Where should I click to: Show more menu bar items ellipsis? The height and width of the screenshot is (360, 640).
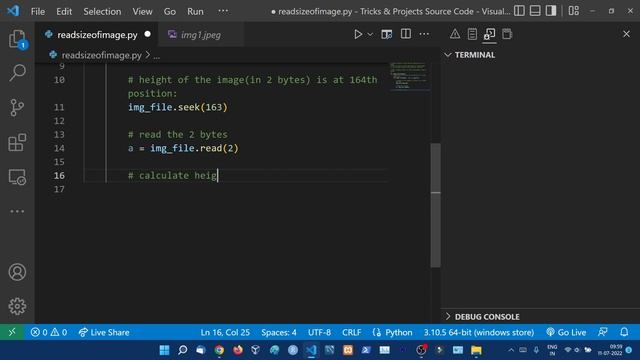coord(223,11)
